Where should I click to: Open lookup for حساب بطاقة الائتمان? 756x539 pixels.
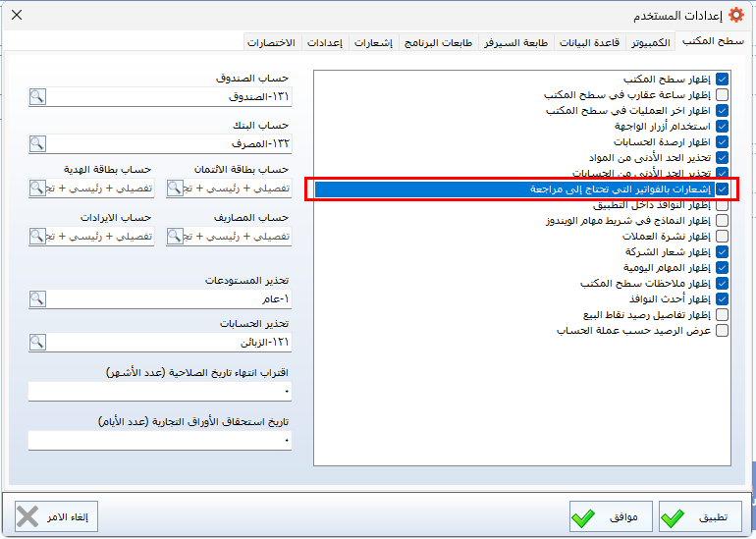click(176, 188)
